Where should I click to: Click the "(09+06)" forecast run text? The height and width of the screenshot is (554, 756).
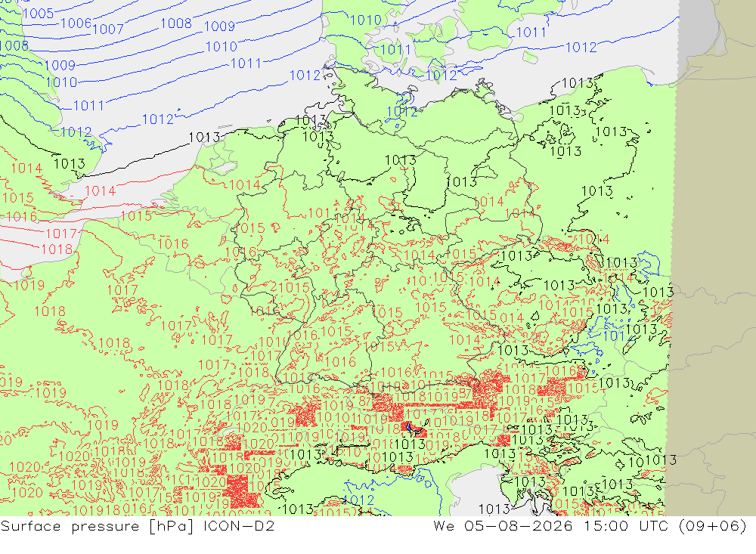pyautogui.click(x=713, y=525)
